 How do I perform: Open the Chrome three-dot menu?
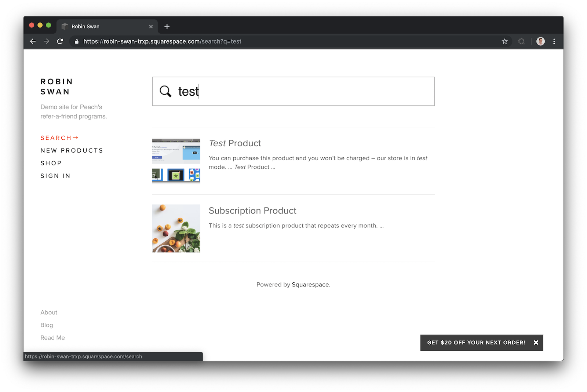tap(554, 41)
